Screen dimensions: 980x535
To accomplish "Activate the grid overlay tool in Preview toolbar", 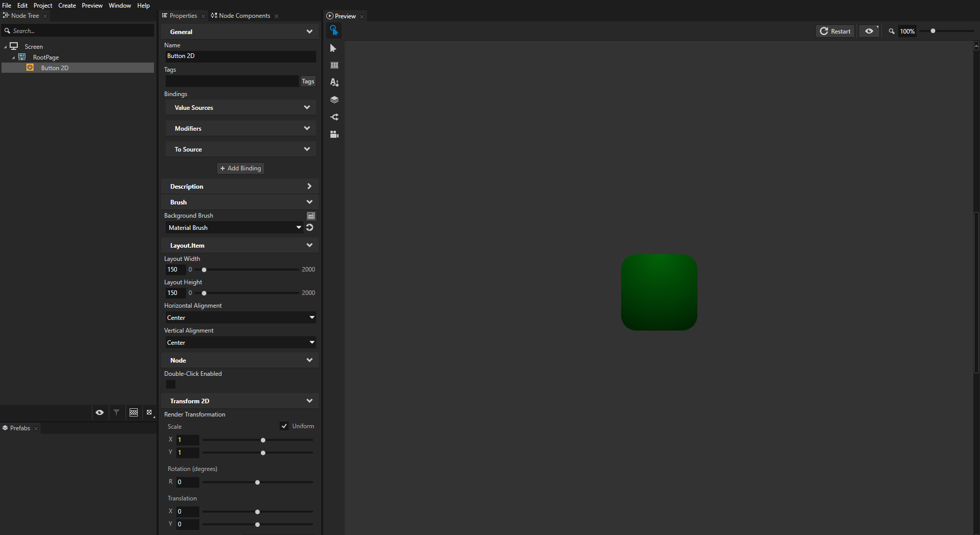I will [x=334, y=65].
